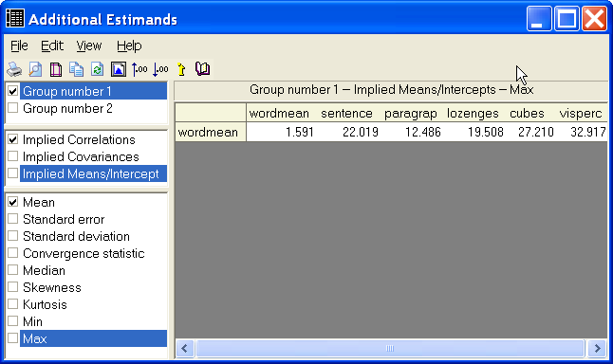Select the Standard deviation label
Image resolution: width=613 pixels, height=364 pixels.
tap(76, 236)
